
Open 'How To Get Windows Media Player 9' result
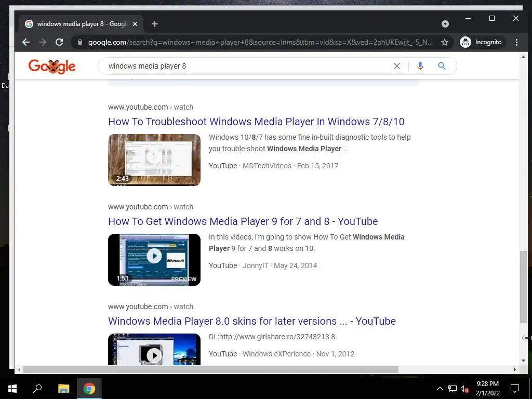pyautogui.click(x=243, y=221)
